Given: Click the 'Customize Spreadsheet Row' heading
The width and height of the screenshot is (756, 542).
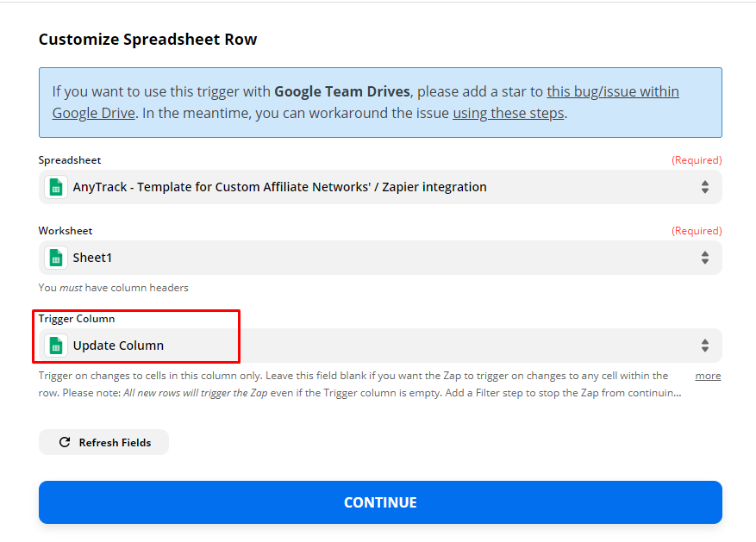Looking at the screenshot, I should tap(148, 39).
